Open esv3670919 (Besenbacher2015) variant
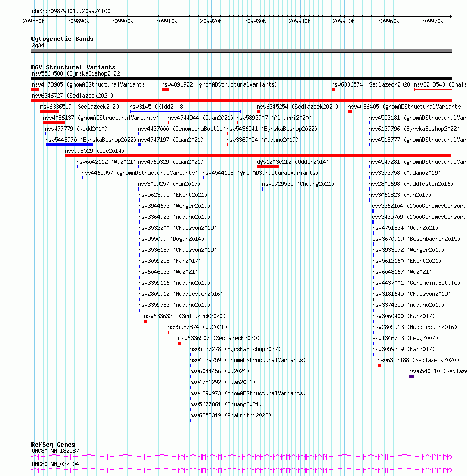Viewport: 467px width, 476px height. tap(416, 239)
